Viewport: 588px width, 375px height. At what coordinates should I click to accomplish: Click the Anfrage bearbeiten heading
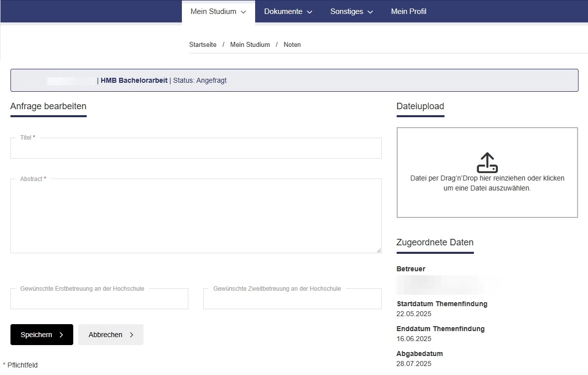tap(48, 106)
